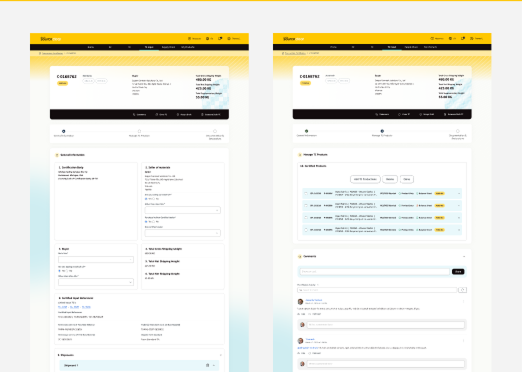Click the Add TC Product button

365,179
